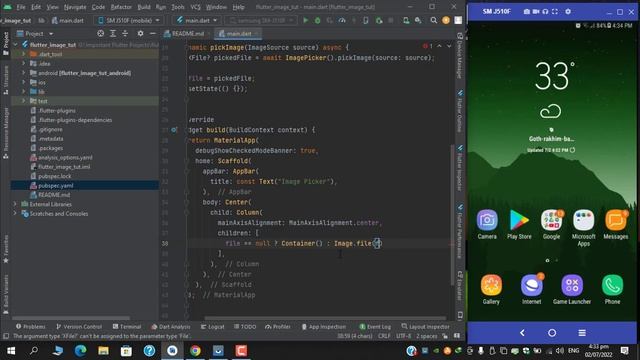Collapse the flutter_image_tut root node

coord(15,44)
